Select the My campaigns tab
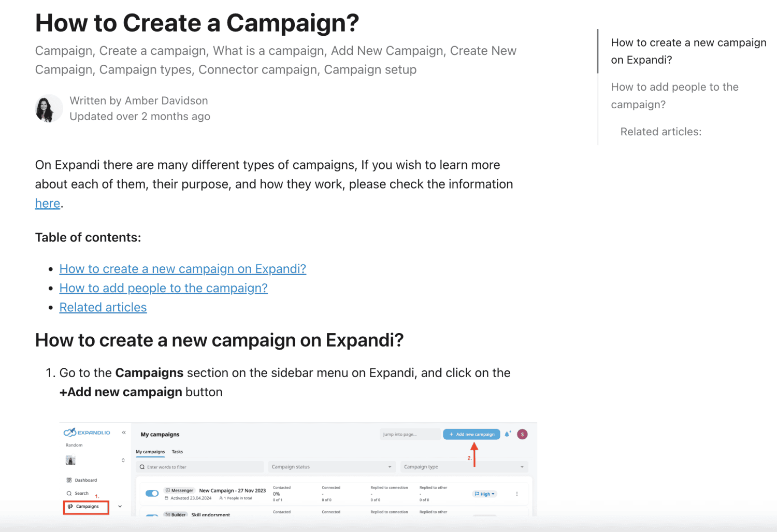The image size is (777, 532). pyautogui.click(x=150, y=452)
